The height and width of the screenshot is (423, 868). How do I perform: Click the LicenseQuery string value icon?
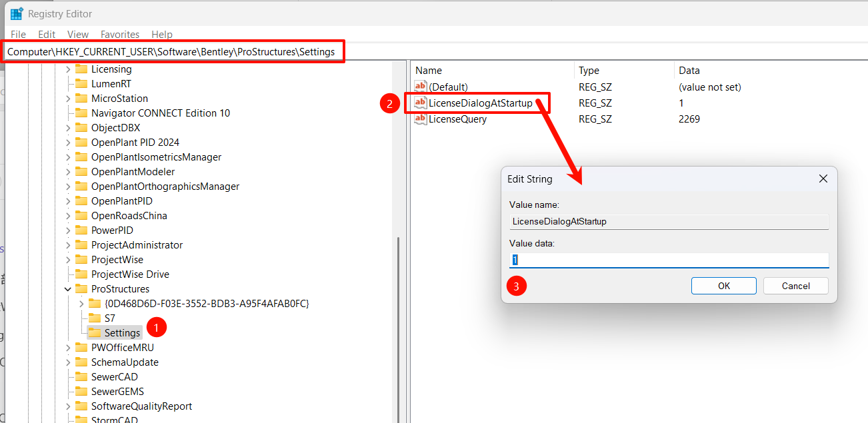(420, 119)
